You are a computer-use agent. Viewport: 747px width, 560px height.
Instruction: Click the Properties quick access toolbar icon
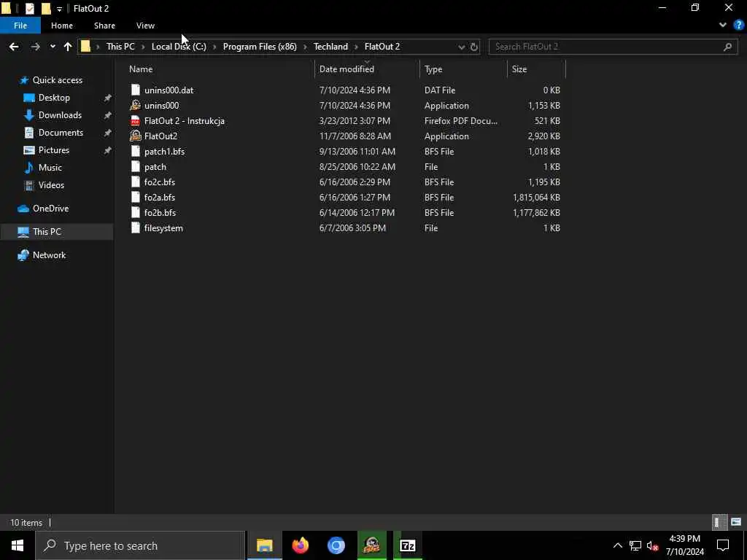point(29,9)
